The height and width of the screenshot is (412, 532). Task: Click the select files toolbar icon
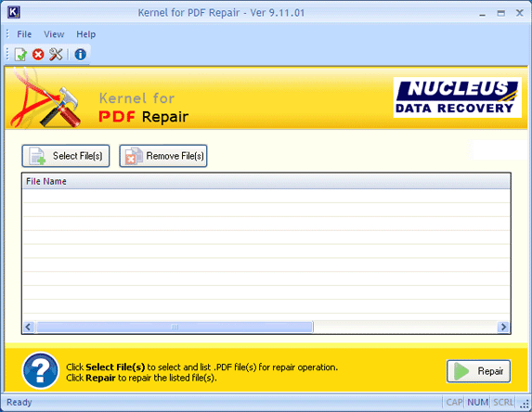pyautogui.click(x=20, y=54)
